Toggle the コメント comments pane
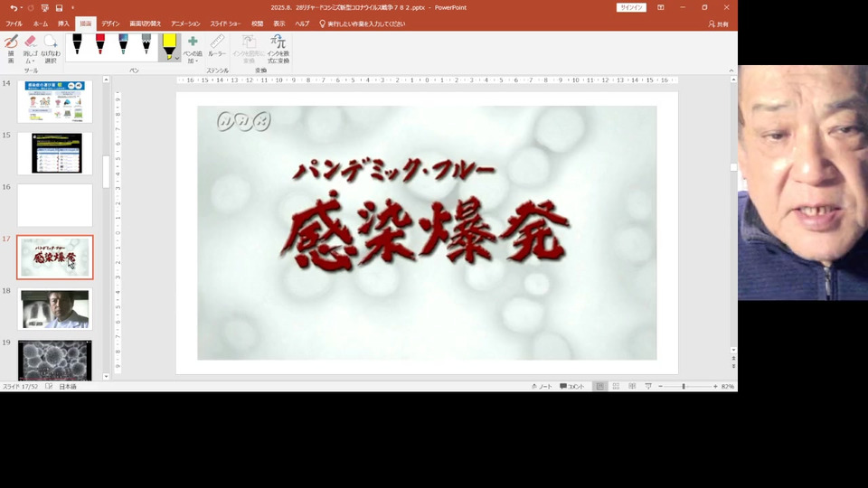 pyautogui.click(x=571, y=386)
